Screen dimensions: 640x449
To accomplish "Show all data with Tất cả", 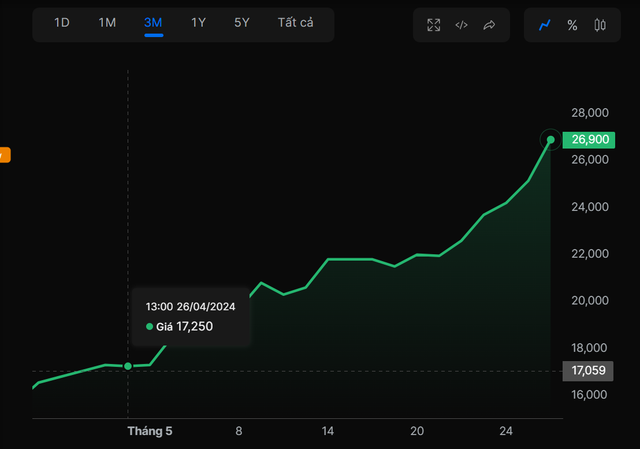I will 296,23.
